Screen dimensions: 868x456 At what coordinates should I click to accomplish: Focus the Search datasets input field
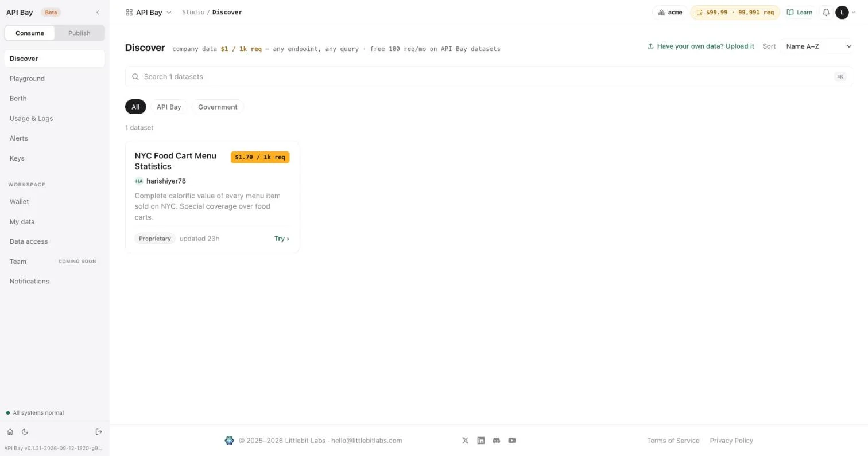coord(489,77)
